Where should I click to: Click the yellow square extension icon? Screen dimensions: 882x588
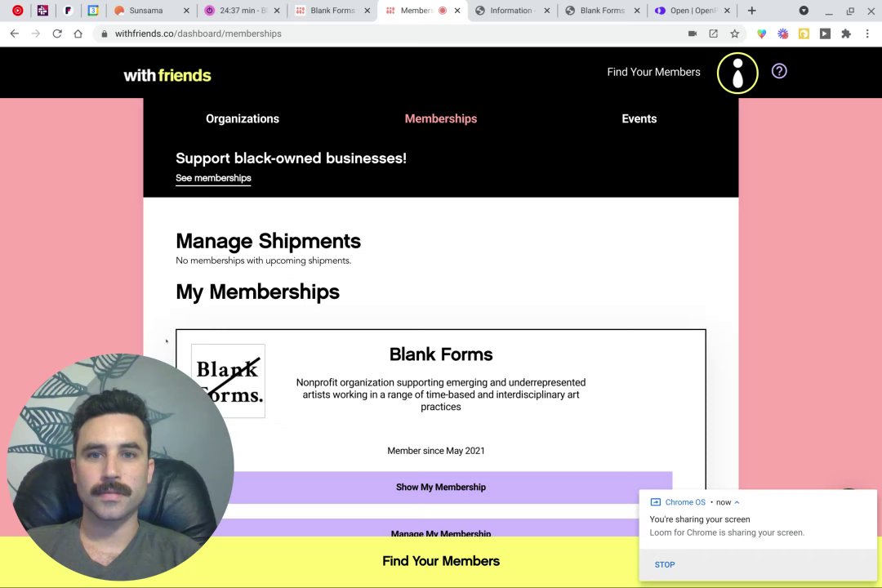(804, 33)
